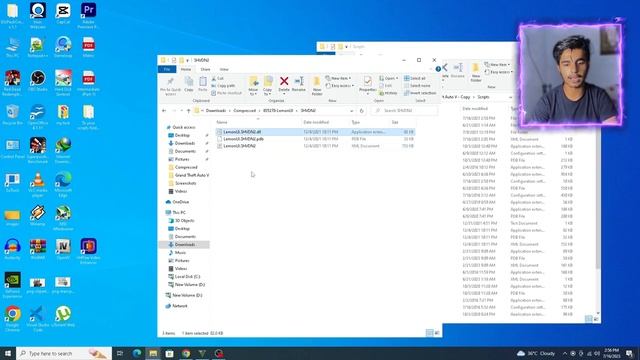Screen dimensions: 640x360
Task: Click the taskbar search box
Action: 64,353
